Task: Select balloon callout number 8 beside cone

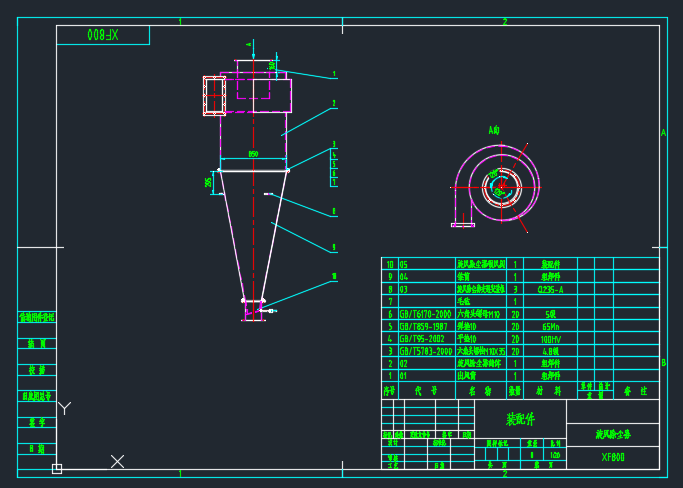Action: 334,211
